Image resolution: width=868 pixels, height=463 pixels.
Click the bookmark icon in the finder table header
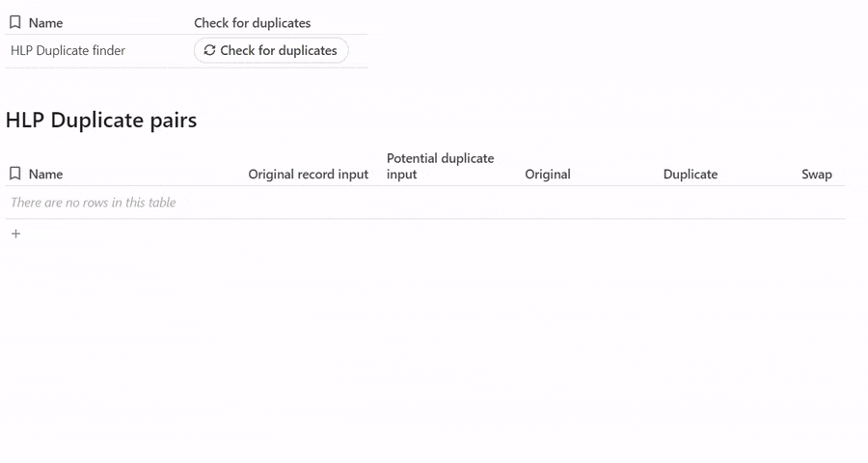(x=15, y=22)
